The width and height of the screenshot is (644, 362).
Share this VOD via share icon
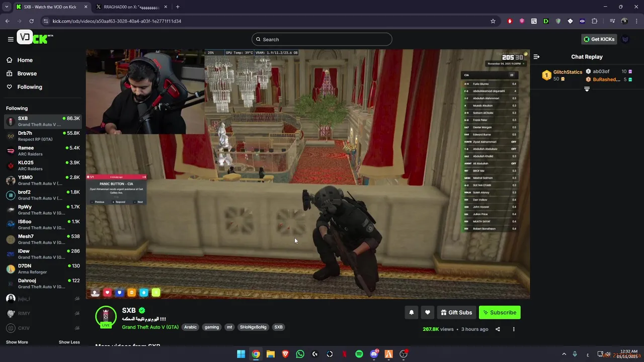[x=498, y=329]
